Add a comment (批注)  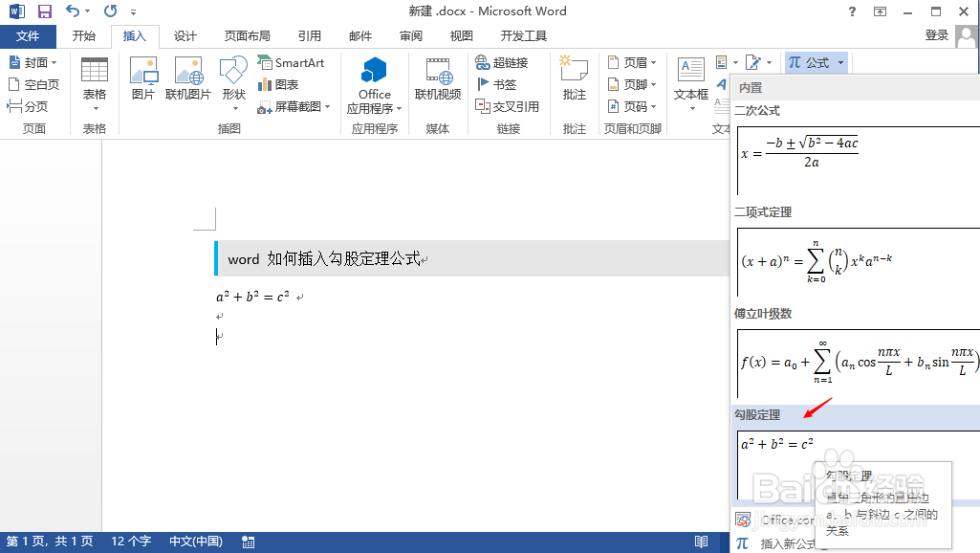tap(574, 78)
